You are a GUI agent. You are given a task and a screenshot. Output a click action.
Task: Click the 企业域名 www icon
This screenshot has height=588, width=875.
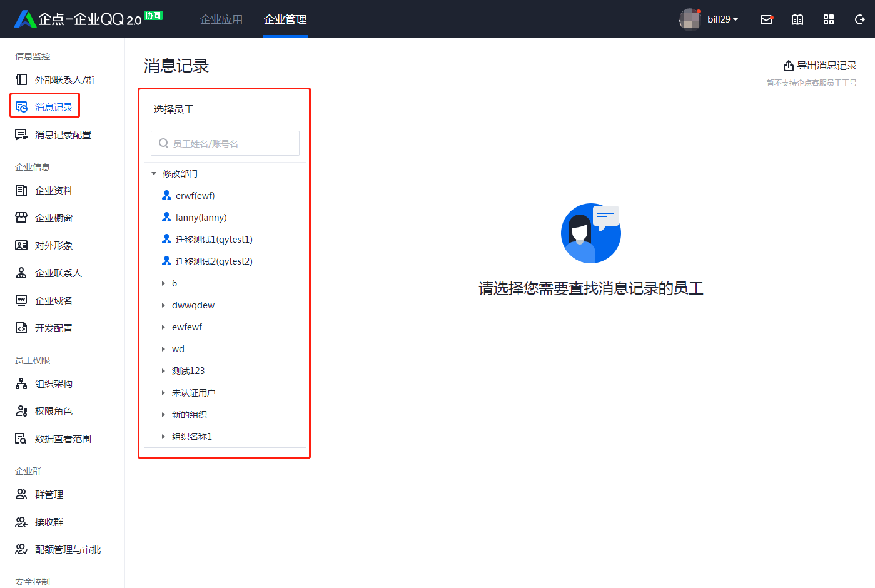(21, 300)
